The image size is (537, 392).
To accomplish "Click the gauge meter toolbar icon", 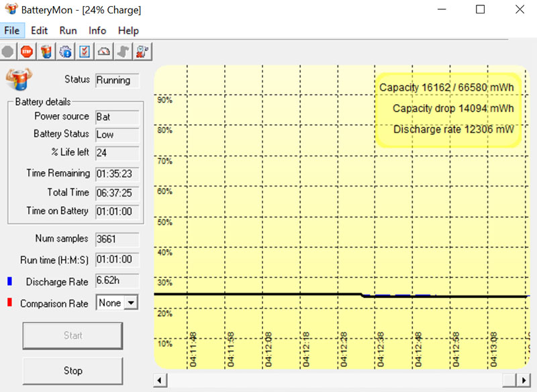I will [x=104, y=52].
